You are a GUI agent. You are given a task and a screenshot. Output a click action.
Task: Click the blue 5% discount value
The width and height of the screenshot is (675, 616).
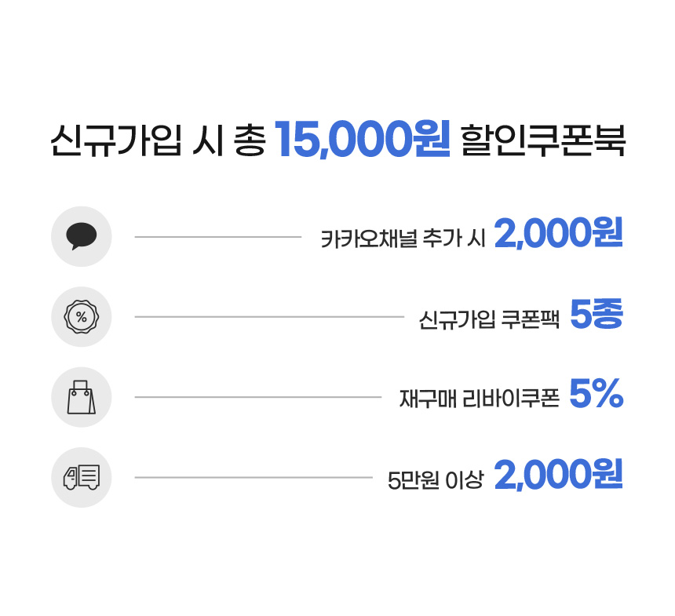click(596, 396)
